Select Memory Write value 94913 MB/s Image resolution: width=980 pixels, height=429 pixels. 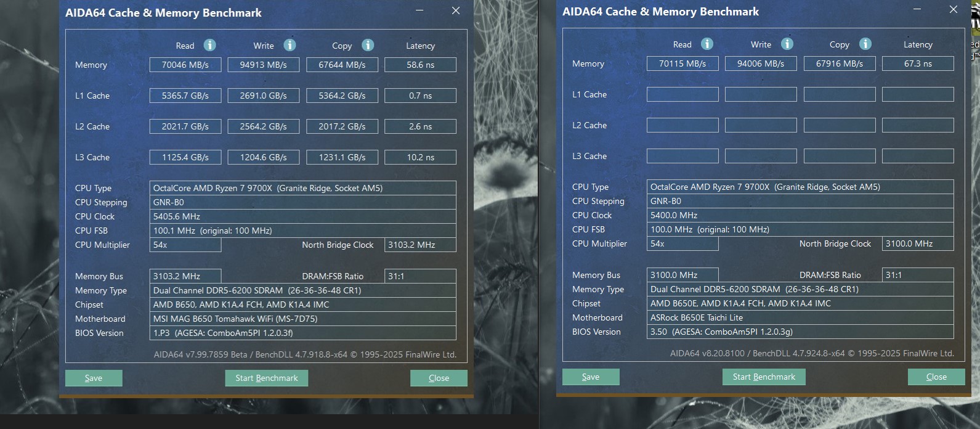(264, 65)
